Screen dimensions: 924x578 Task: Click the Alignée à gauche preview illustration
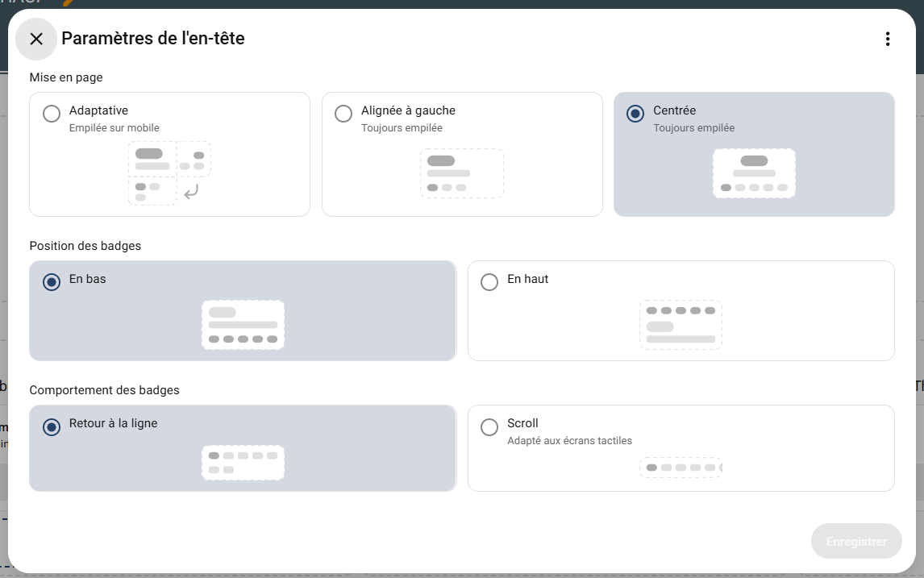pyautogui.click(x=462, y=173)
